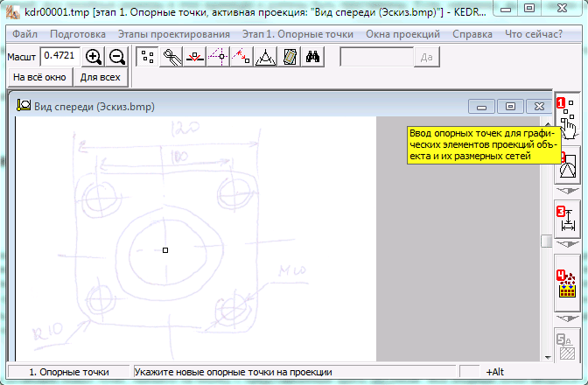This screenshot has width=588, height=385.
Task: Select the red horizontal line point tool
Action: coord(195,57)
